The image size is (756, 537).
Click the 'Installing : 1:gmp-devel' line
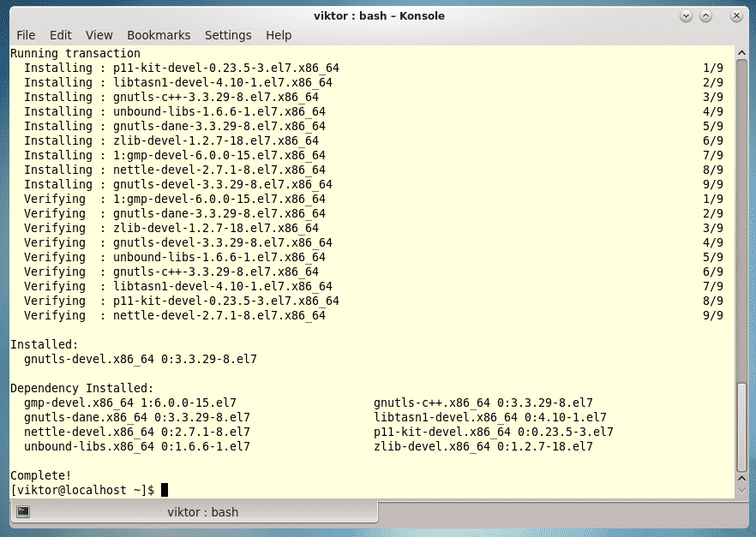(x=175, y=155)
